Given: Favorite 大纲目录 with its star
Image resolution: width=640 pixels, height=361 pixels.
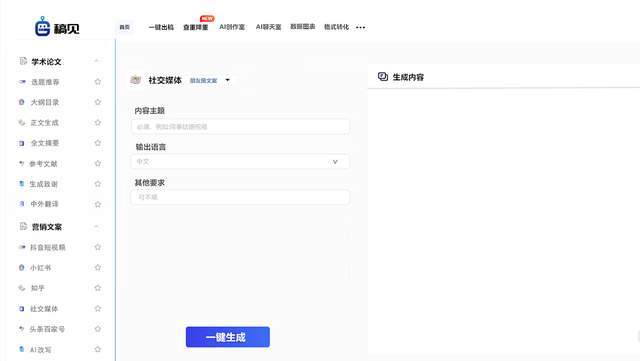Looking at the screenshot, I should (98, 102).
